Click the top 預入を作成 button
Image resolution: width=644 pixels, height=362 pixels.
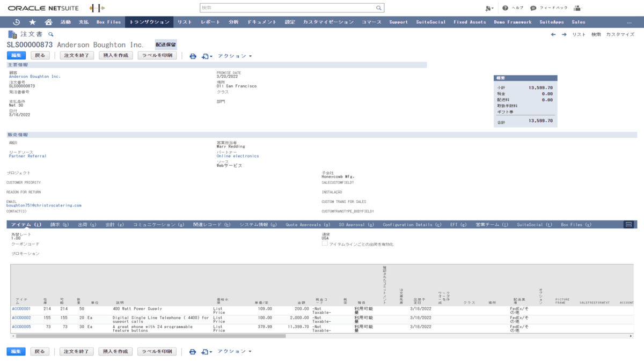point(116,55)
